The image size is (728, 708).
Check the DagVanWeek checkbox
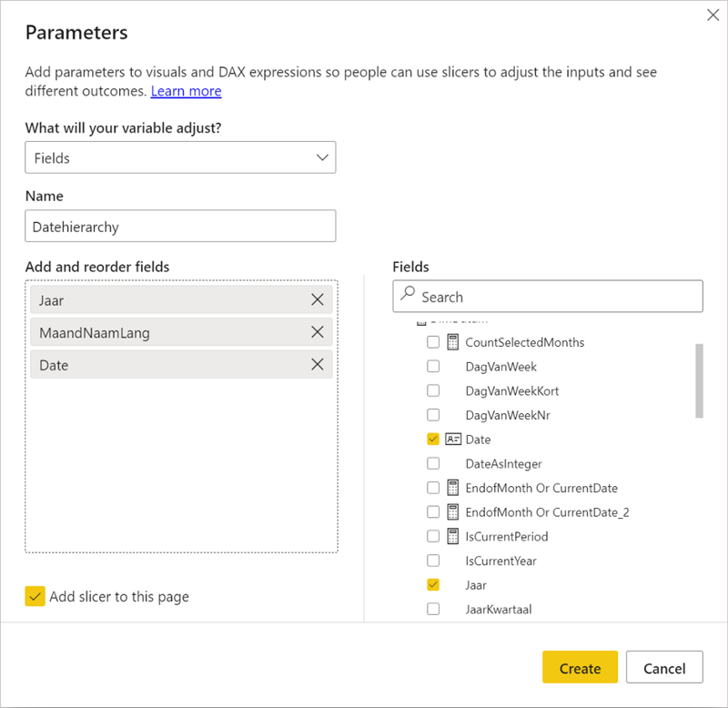coord(433,366)
